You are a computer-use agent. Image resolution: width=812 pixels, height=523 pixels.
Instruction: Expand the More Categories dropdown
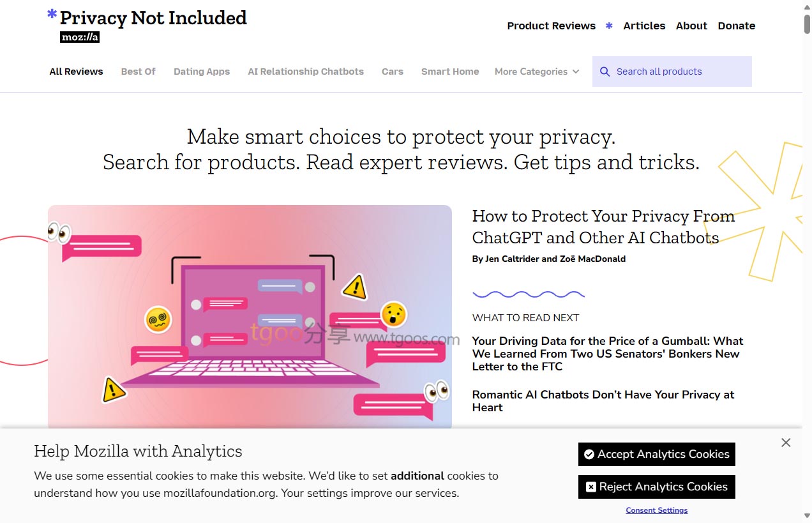tap(537, 72)
